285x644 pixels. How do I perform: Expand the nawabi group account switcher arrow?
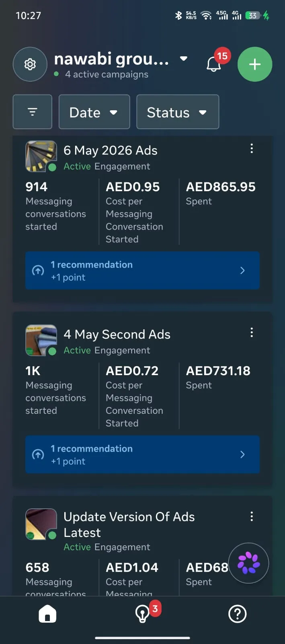pos(184,59)
